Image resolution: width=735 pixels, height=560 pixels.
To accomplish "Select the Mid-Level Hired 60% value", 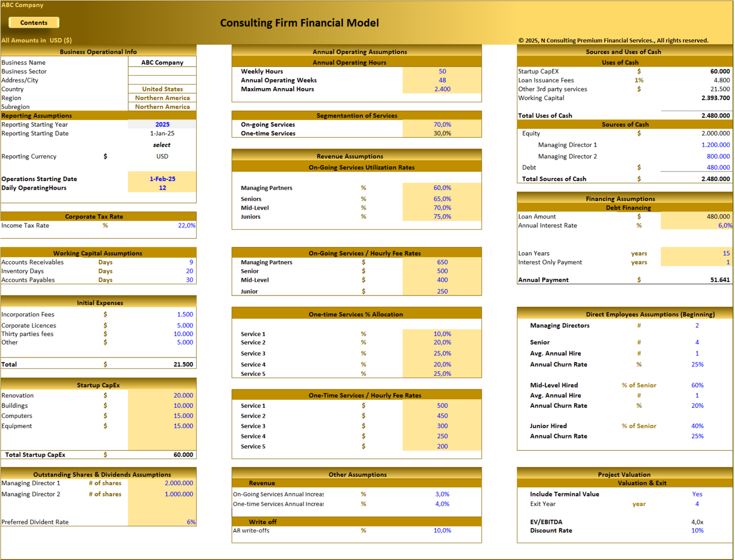I will tap(697, 386).
